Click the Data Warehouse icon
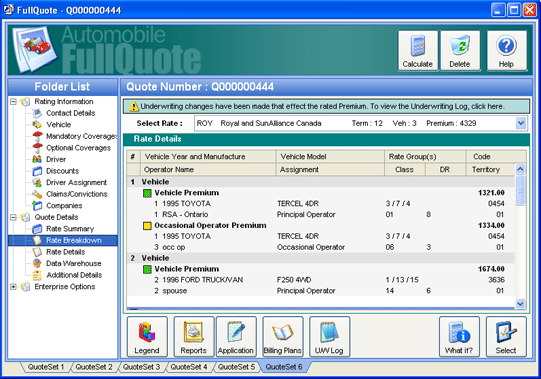This screenshot has height=379, width=541. coord(37,263)
